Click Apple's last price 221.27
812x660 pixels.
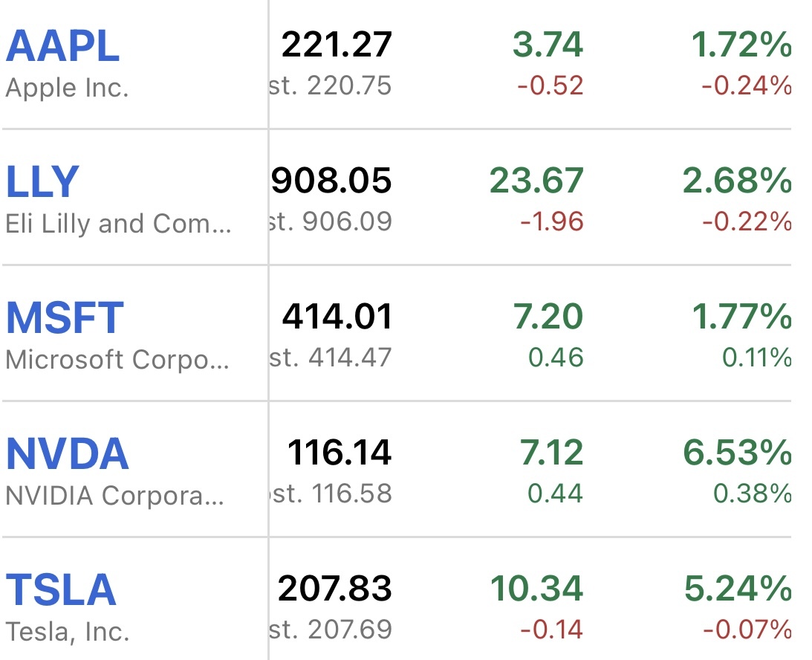(337, 45)
